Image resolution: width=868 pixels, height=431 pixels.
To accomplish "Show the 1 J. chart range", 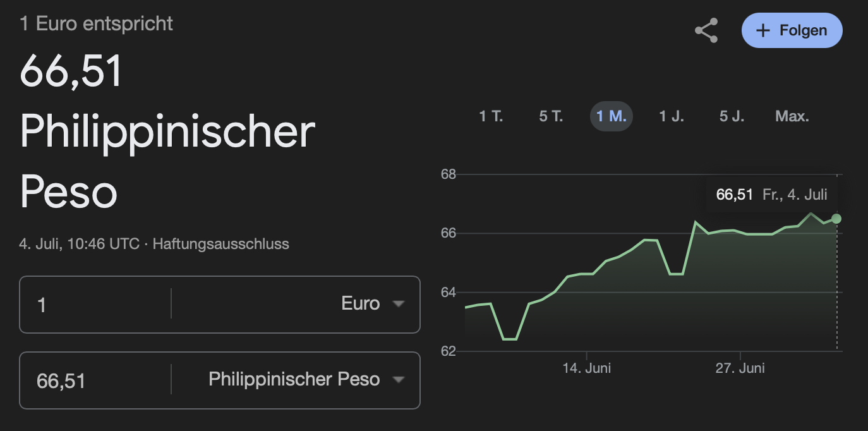I will click(x=672, y=116).
